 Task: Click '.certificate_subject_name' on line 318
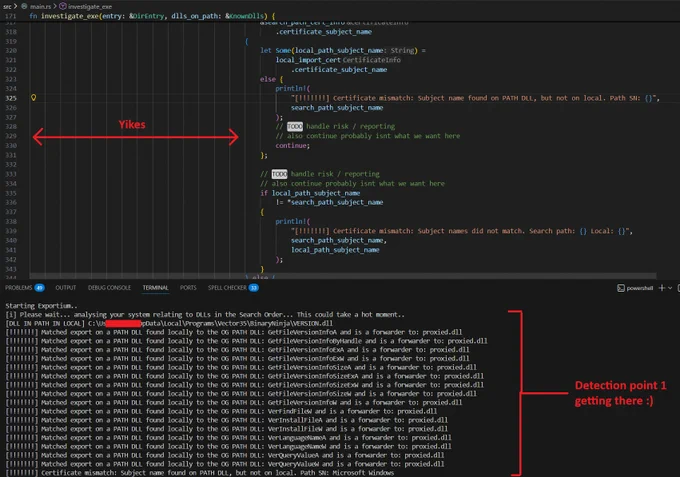[324, 32]
